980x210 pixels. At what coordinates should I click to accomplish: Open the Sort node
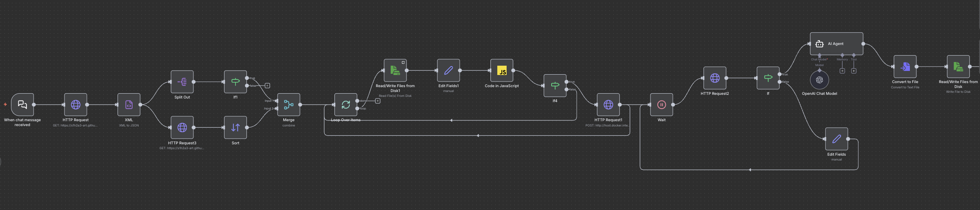coord(235,128)
